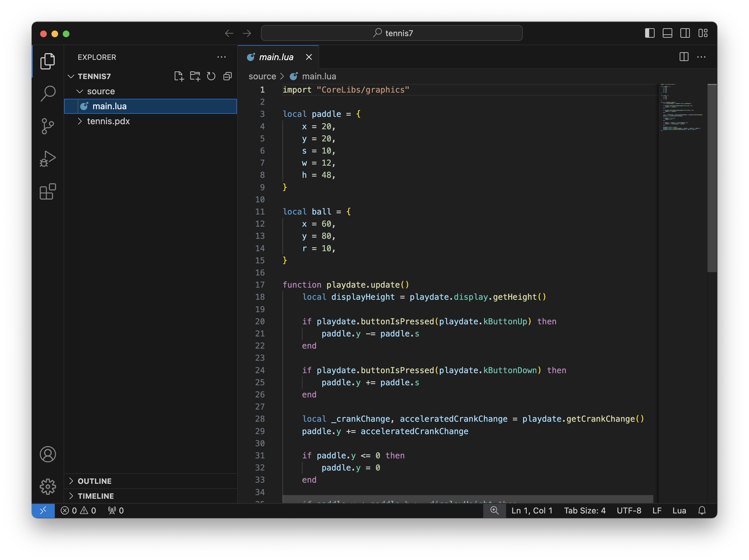Click 'function playdate.update()' line
The height and width of the screenshot is (560, 749).
(x=346, y=285)
